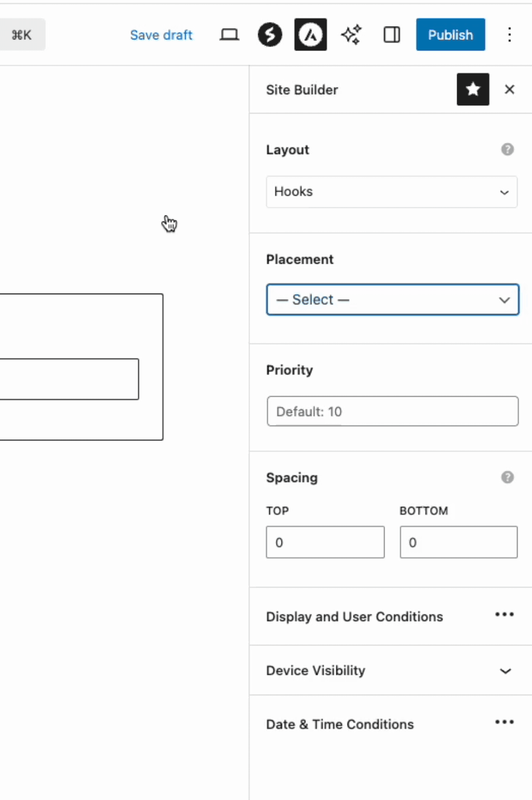Close the Site Builder panel

[509, 89]
